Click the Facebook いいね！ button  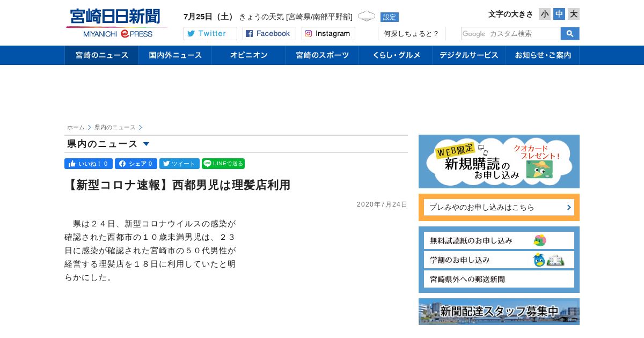tap(89, 164)
